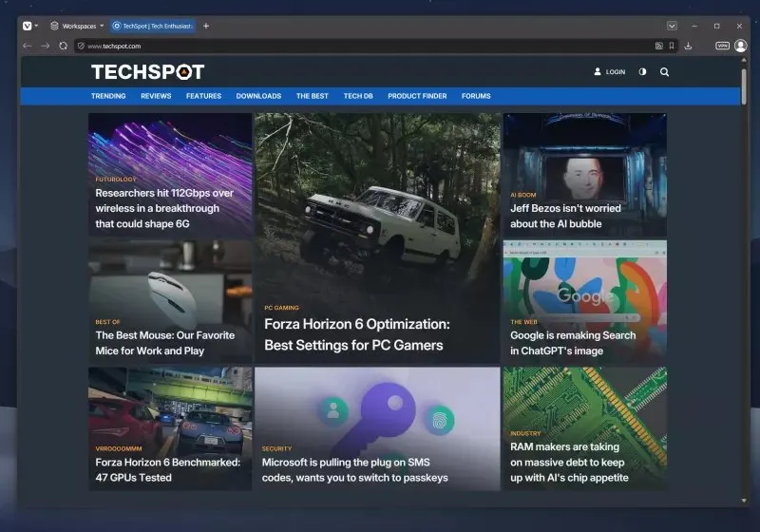Open a new tab with plus button

[x=206, y=27]
